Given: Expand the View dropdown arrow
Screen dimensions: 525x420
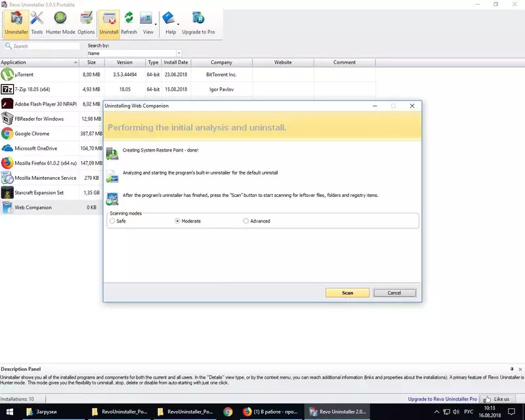Looking at the screenshot, I should click(156, 24).
